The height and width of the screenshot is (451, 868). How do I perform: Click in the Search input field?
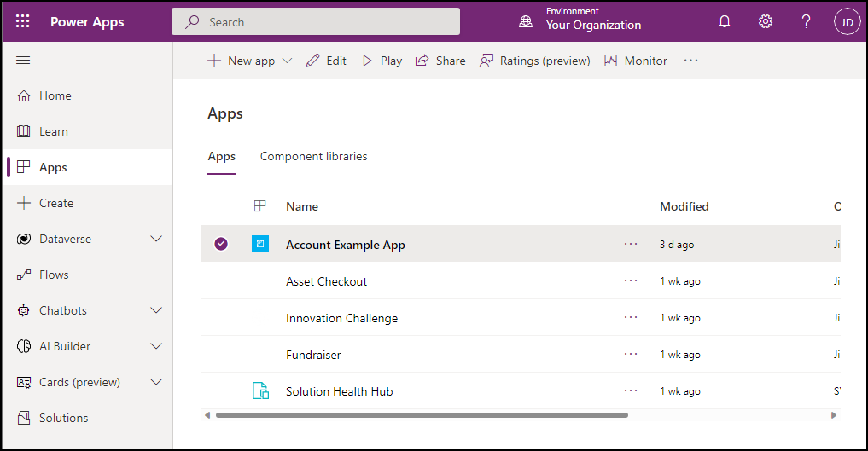coord(316,22)
